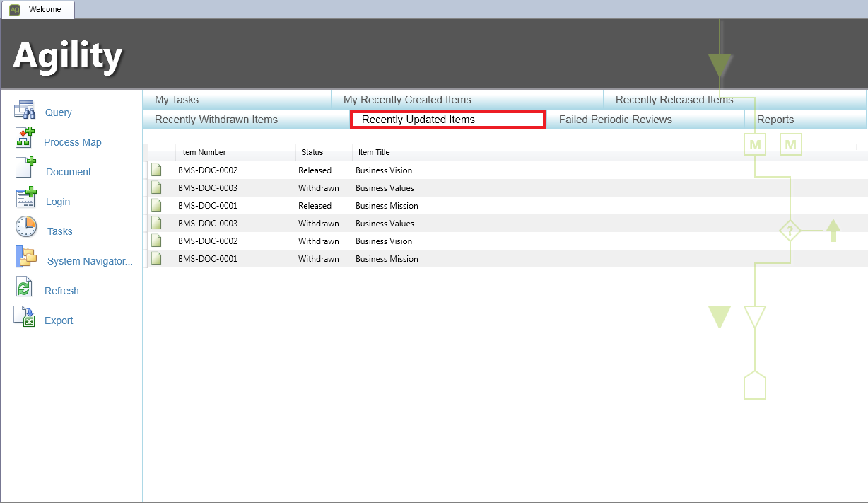Sort by the Status column header

point(324,152)
